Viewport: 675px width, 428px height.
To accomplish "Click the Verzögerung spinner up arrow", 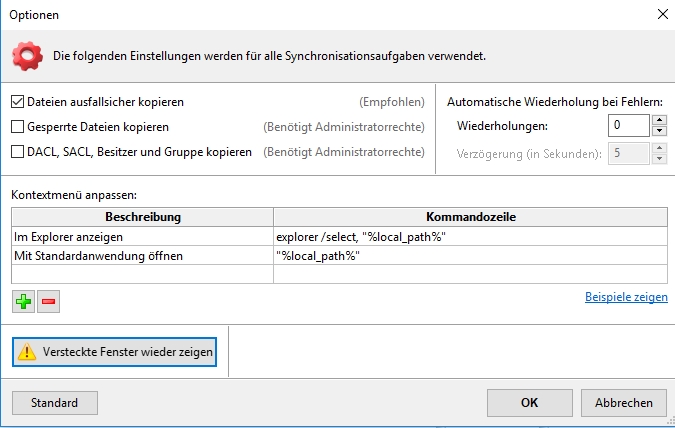I will coord(660,148).
